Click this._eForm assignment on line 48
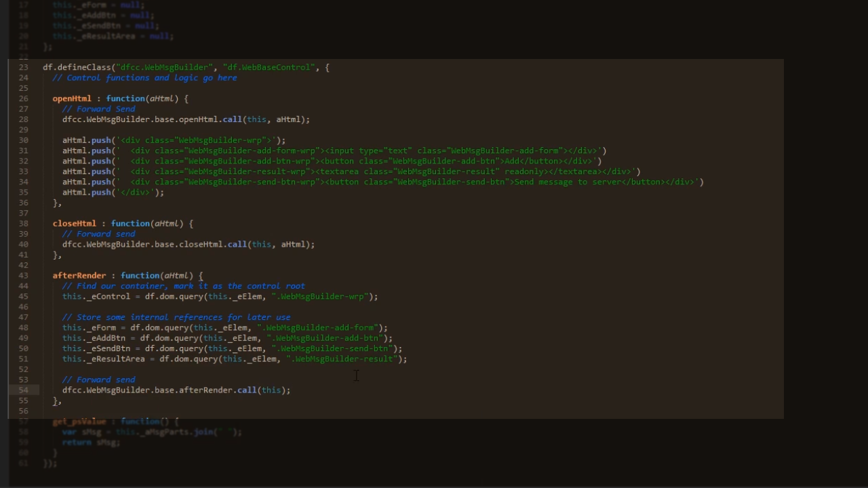This screenshot has width=868, height=488. coord(89,328)
